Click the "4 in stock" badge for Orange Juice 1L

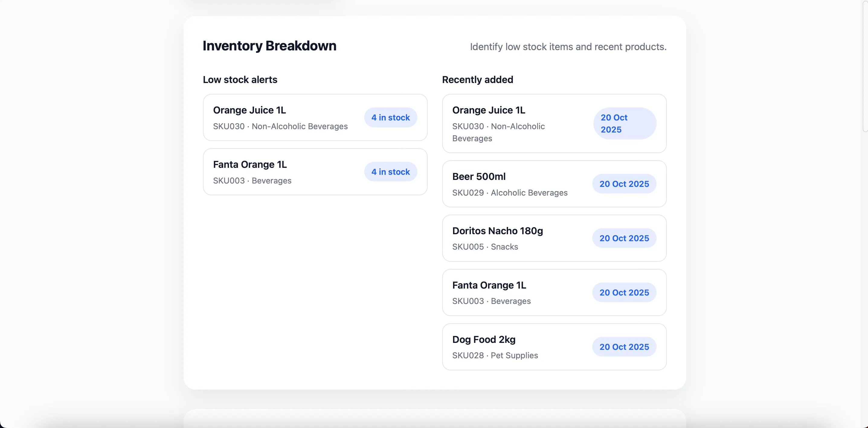coord(390,117)
